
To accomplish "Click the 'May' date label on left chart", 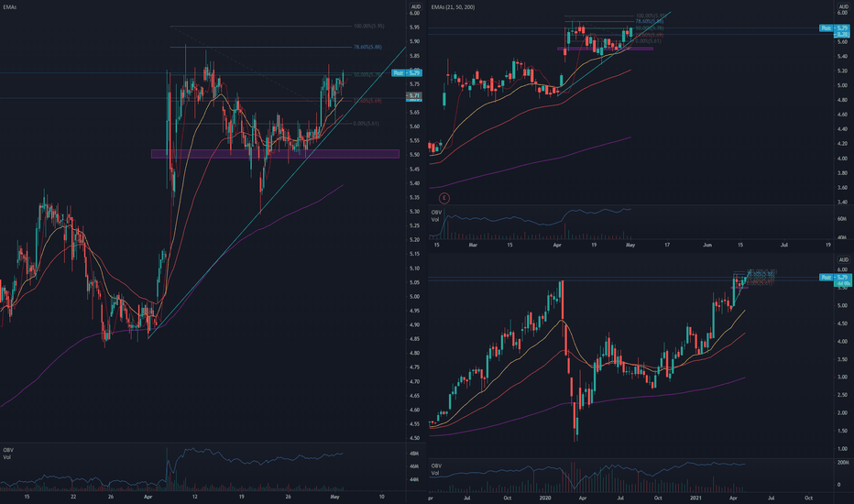I will (335, 497).
